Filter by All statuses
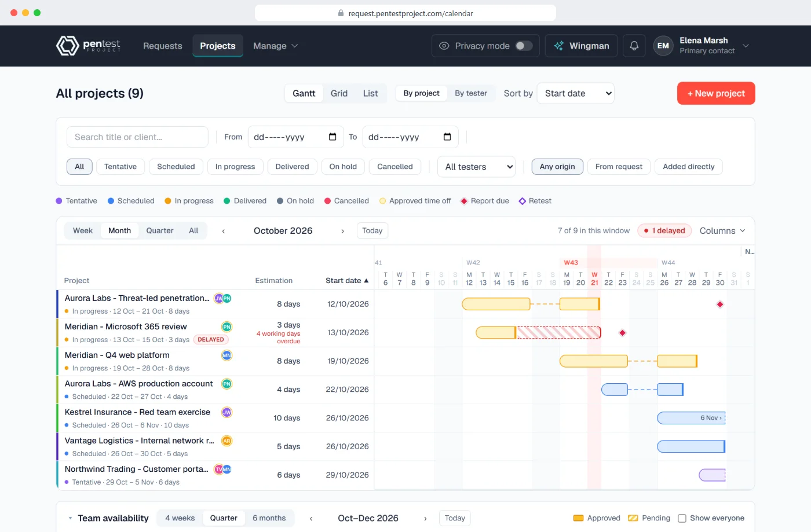 tap(79, 167)
